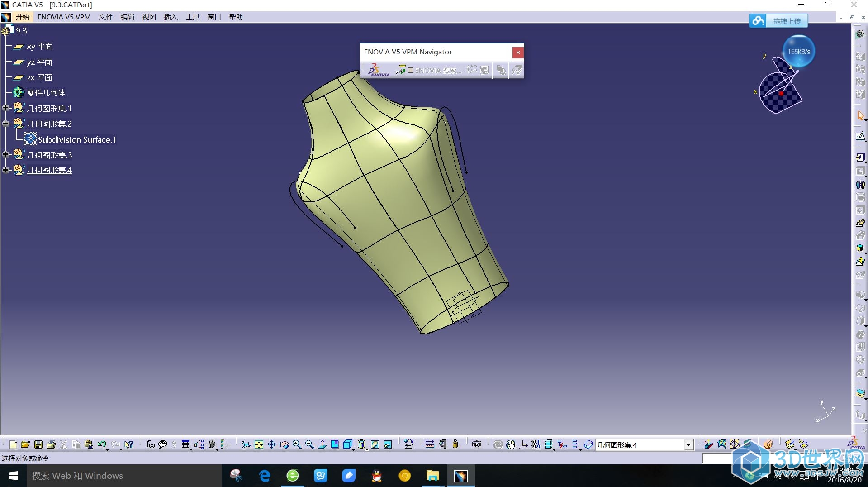Open the 编辑 menu
This screenshot has width=868, height=487.
[x=127, y=17]
